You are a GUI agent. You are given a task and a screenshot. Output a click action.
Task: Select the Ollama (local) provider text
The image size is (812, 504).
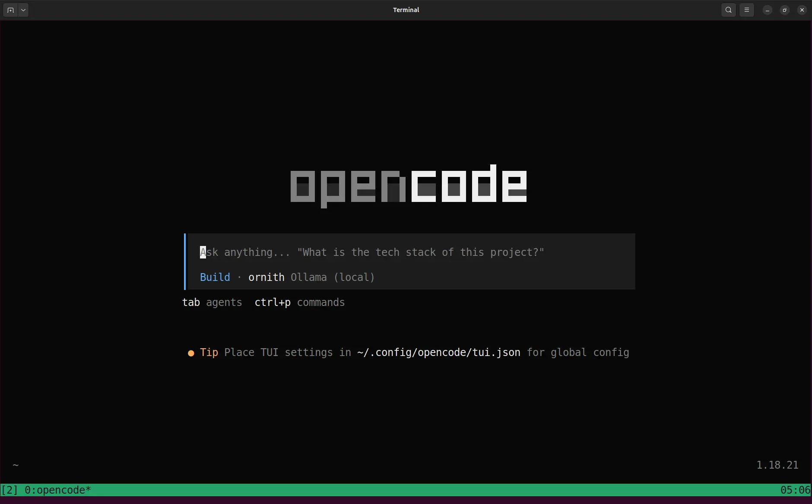coord(333,277)
